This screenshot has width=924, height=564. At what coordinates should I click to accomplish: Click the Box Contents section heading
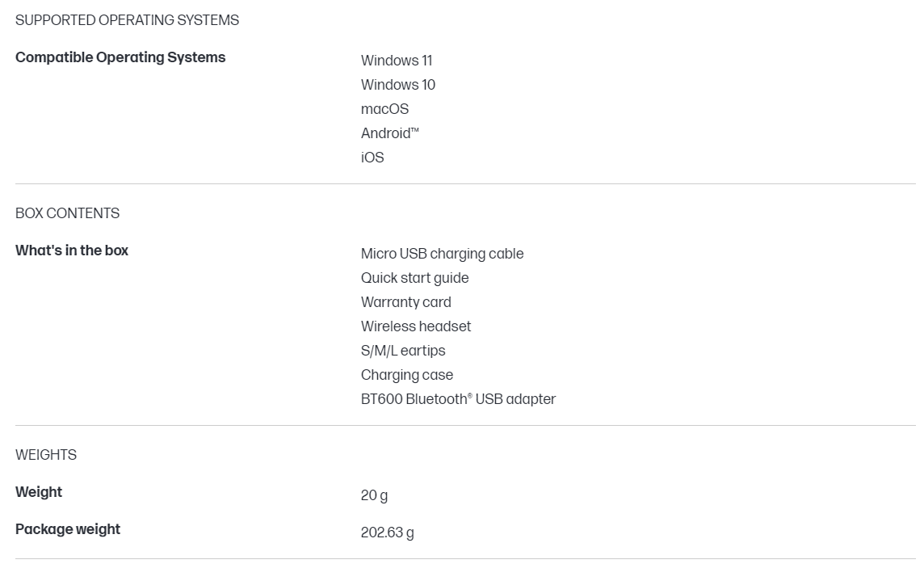pos(67,213)
